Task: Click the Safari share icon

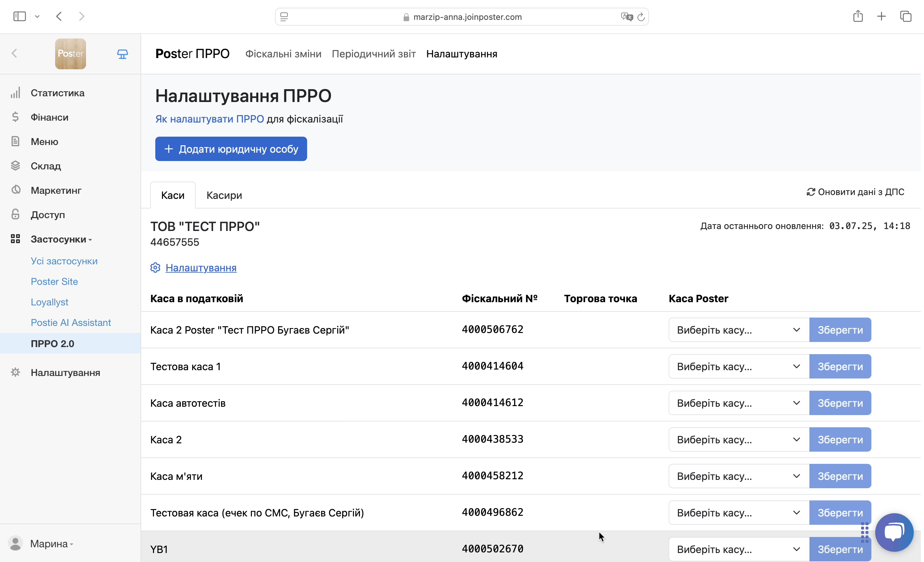Action: (x=858, y=16)
